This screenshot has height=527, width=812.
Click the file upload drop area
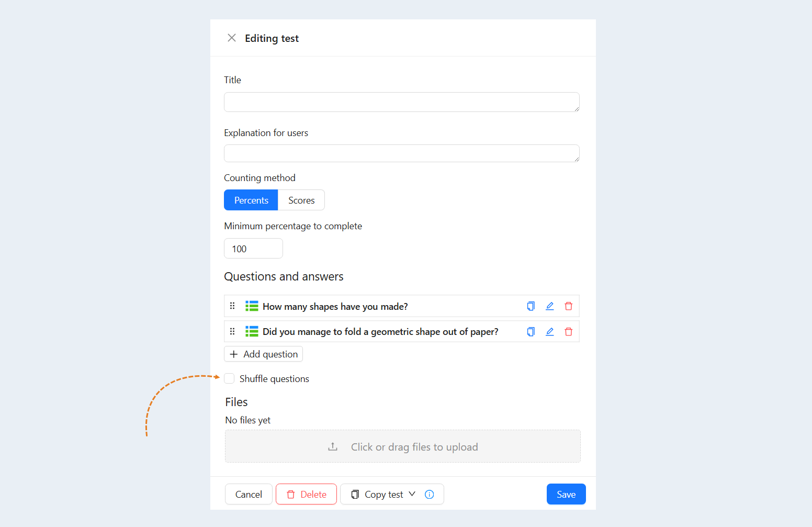click(403, 446)
